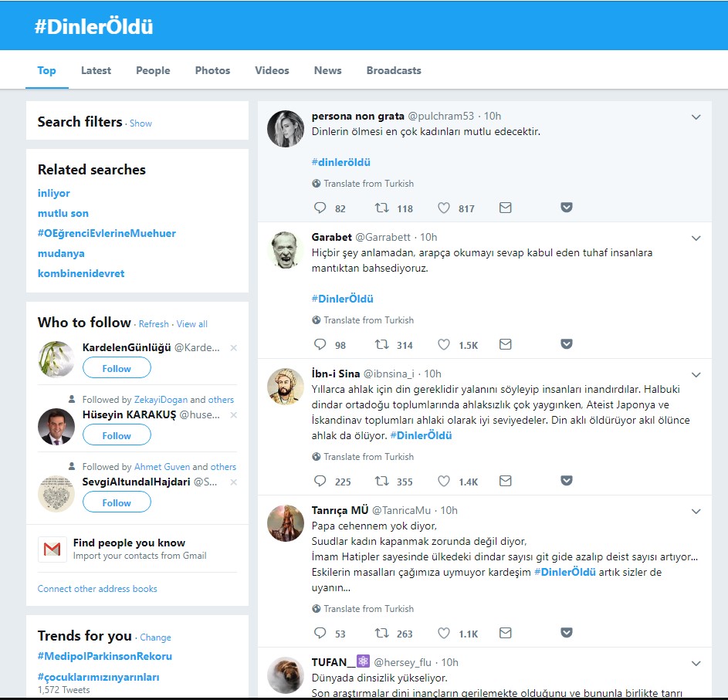Screen dimensions: 728x700
Task: Open options chevron on İbn-i Sina's tweet
Action: point(696,374)
